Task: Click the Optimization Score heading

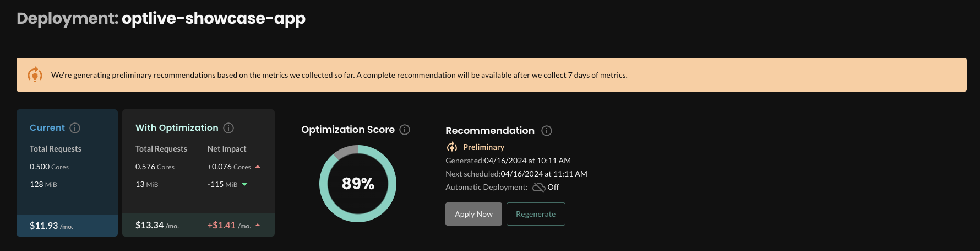Action: (348, 130)
